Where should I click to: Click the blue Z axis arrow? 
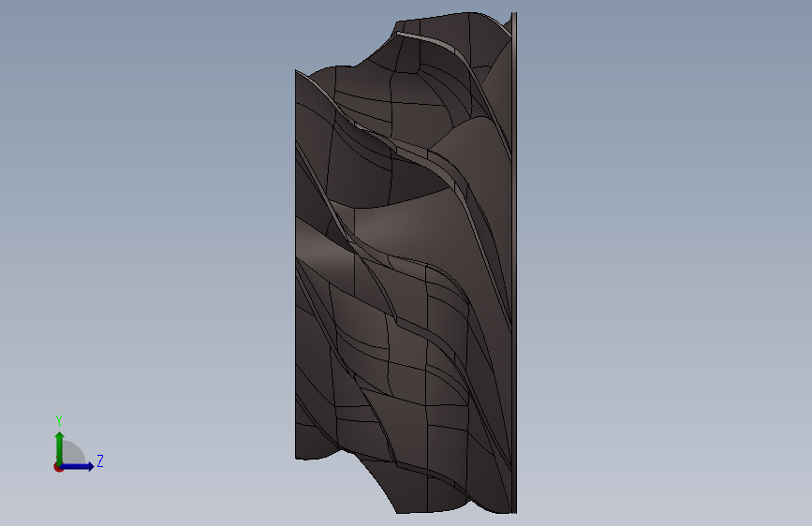77,466
